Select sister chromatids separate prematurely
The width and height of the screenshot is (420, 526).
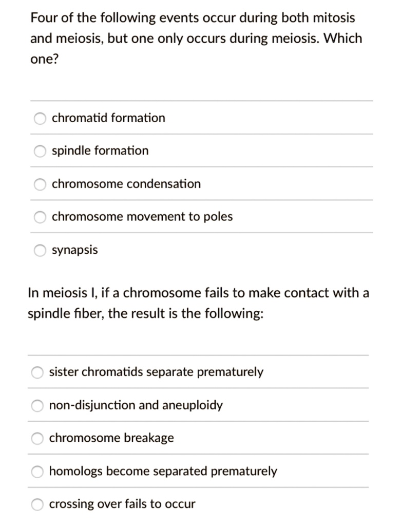[x=36, y=372]
